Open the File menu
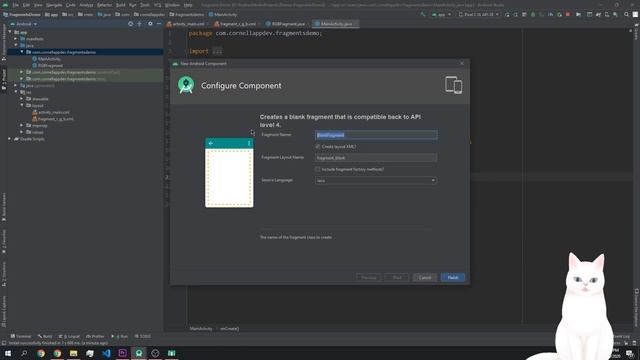The width and height of the screenshot is (640, 360). coord(16,5)
